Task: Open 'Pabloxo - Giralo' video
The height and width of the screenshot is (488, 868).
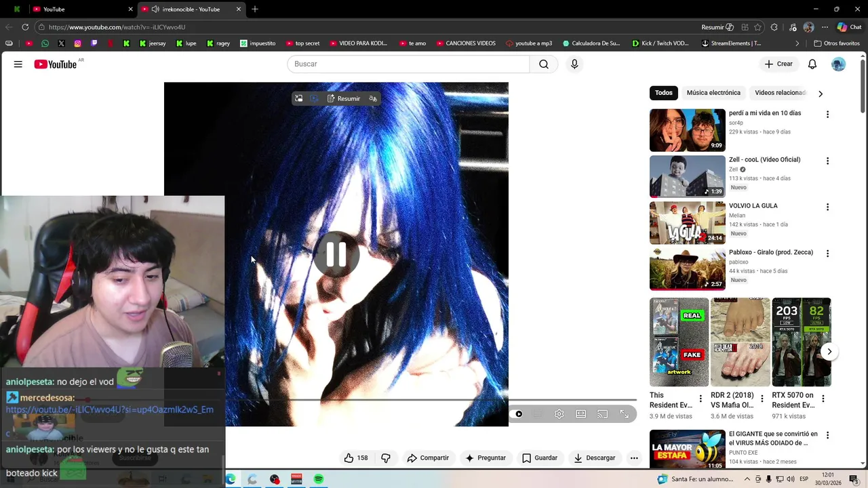Action: 688,269
